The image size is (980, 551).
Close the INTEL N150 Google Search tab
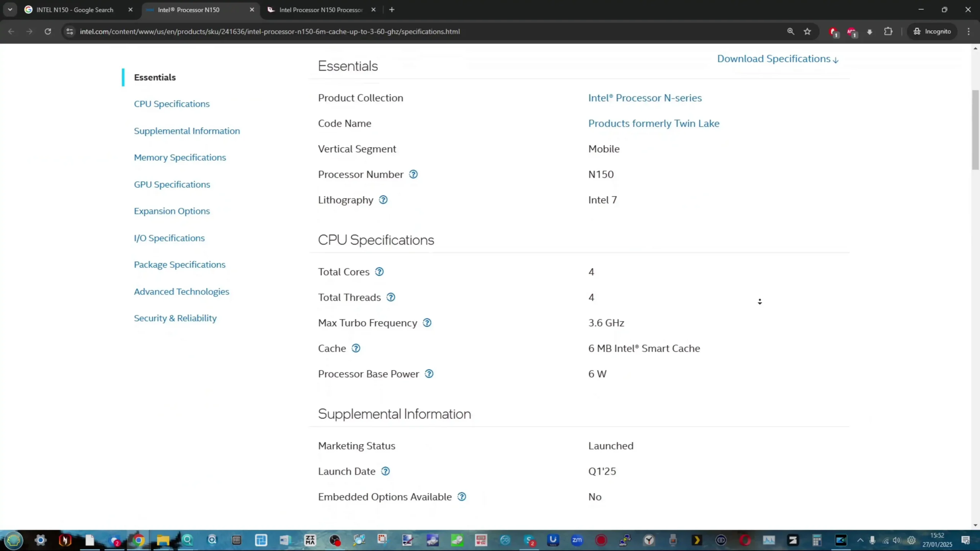point(131,10)
